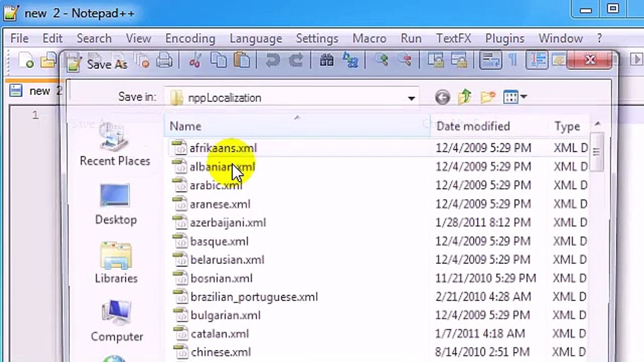Select the file brazilian_portuguese.xml
This screenshot has width=644, height=362.
click(x=254, y=297)
